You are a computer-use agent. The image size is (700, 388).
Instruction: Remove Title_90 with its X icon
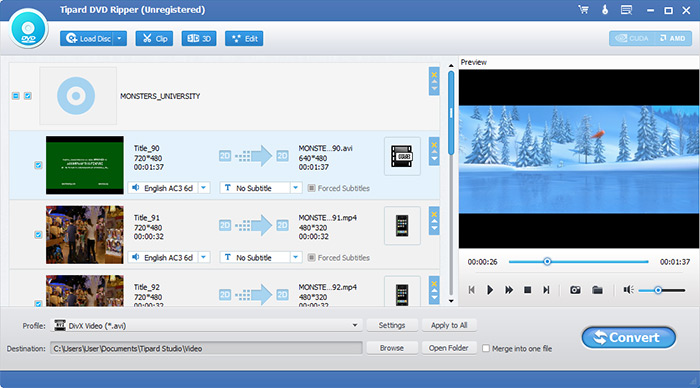(434, 144)
